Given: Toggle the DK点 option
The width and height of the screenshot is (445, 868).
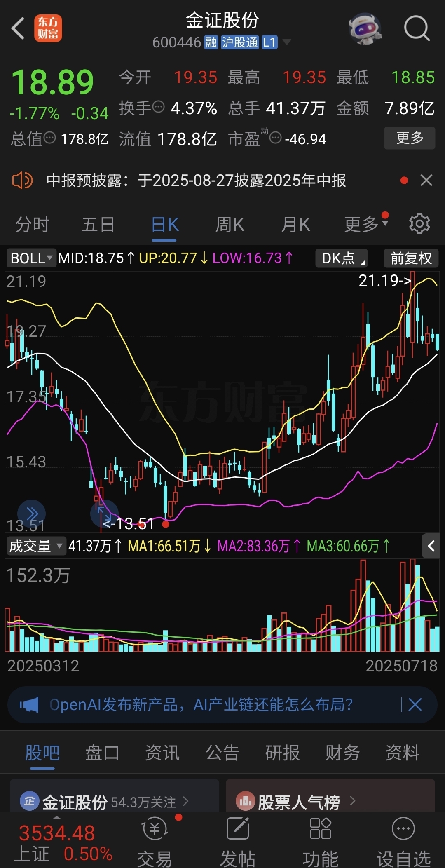Looking at the screenshot, I should click(x=342, y=258).
